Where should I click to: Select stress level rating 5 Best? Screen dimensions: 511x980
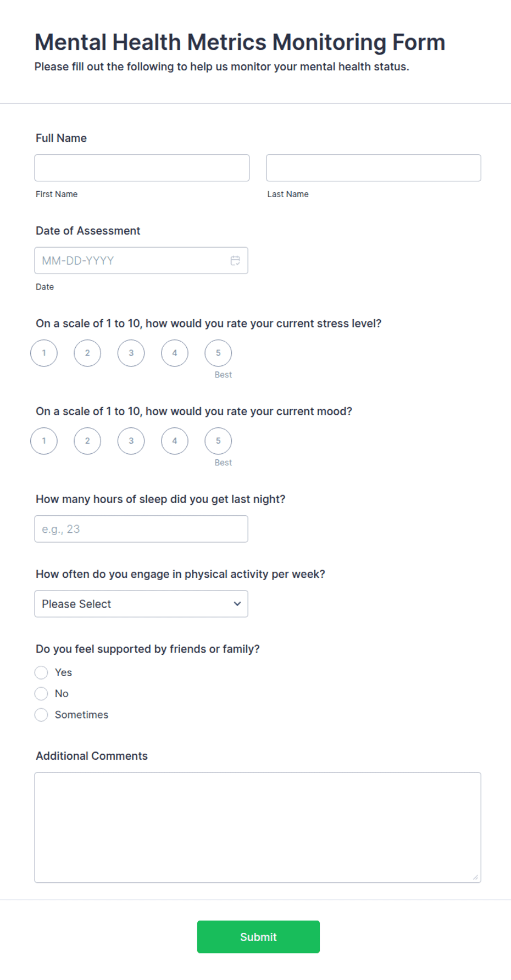coord(218,353)
